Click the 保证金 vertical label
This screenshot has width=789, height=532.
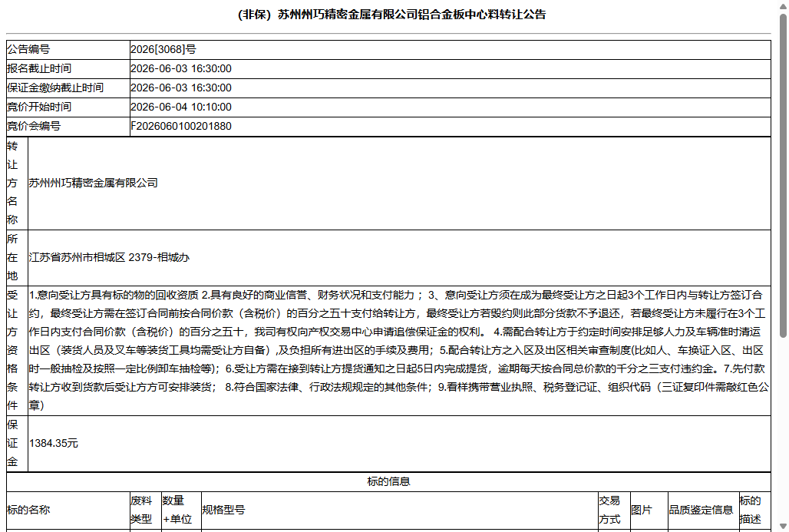click(x=12, y=444)
